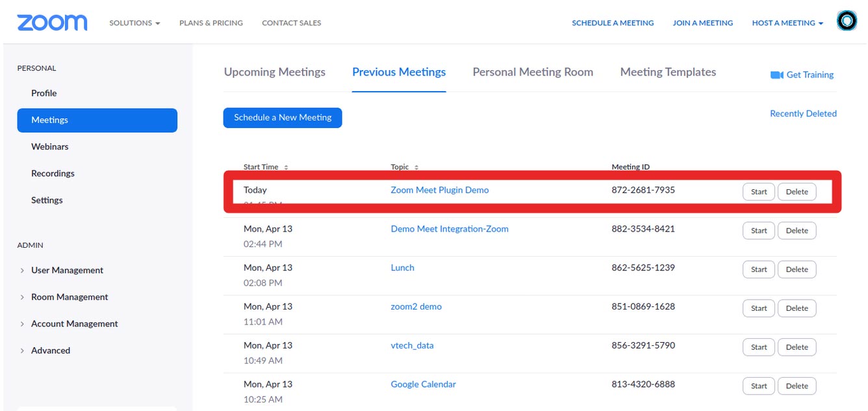Click the 10:49 AM start time
The height and width of the screenshot is (411, 868).
point(263,361)
